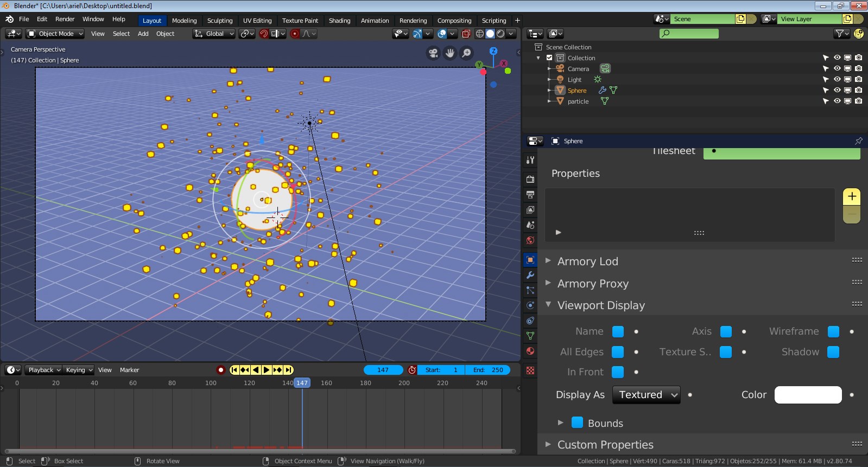Toggle the In Front checkbox
This screenshot has height=467, width=868.
tap(618, 372)
